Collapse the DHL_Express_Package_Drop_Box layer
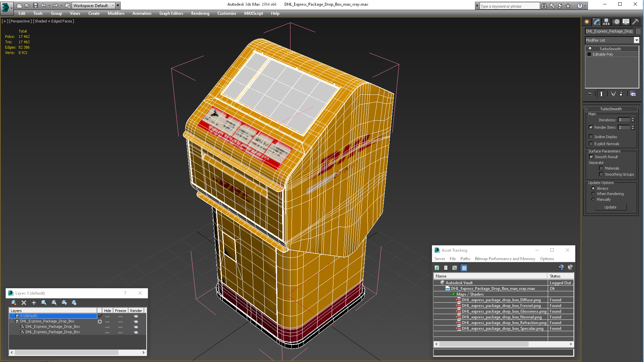This screenshot has width=644, height=362. (x=12, y=321)
